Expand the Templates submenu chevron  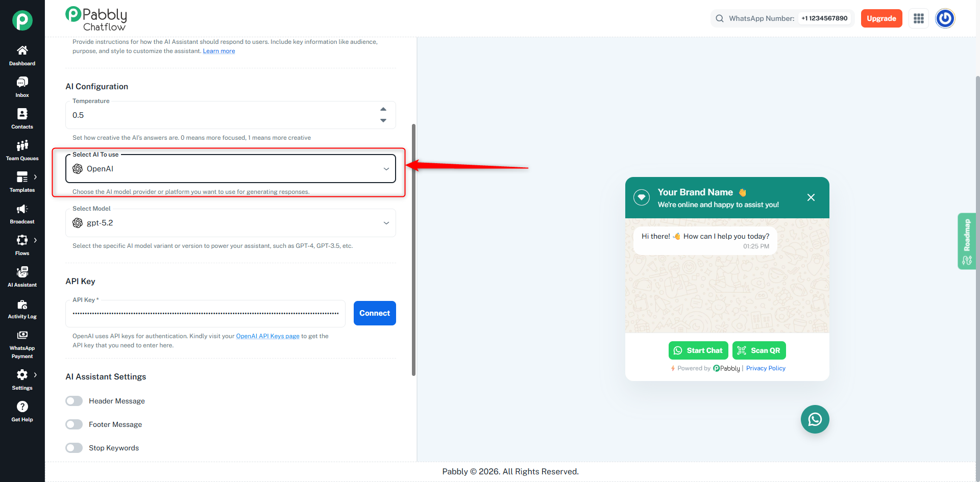pos(35,177)
